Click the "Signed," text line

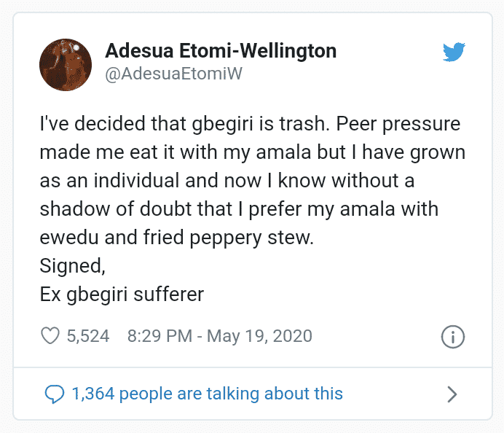[72, 266]
